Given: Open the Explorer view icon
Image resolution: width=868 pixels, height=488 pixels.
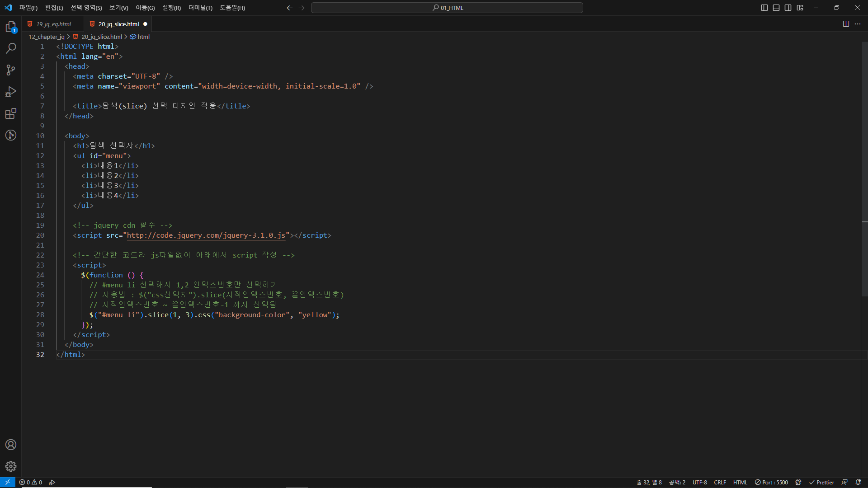Looking at the screenshot, I should point(11,27).
